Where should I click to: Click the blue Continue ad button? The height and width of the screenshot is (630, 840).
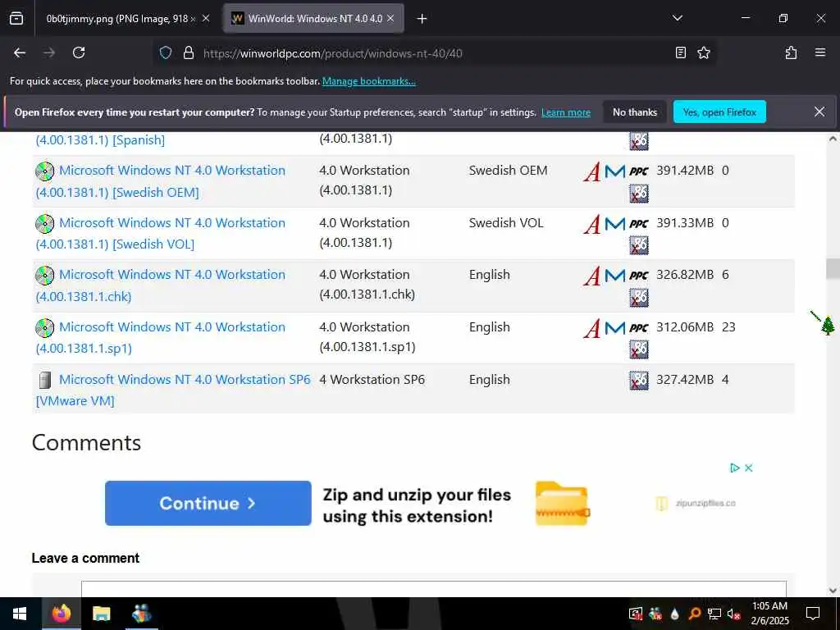pos(208,503)
